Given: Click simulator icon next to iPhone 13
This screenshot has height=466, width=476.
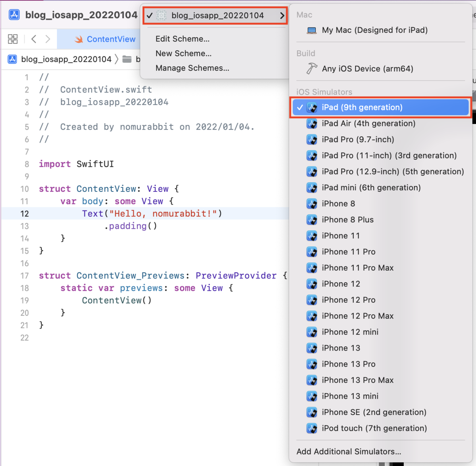Looking at the screenshot, I should pos(312,348).
